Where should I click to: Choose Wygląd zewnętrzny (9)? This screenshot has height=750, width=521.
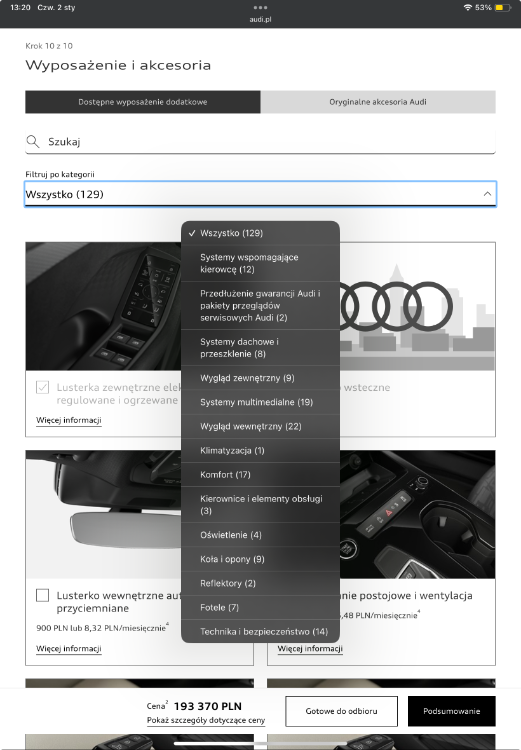tap(260, 378)
